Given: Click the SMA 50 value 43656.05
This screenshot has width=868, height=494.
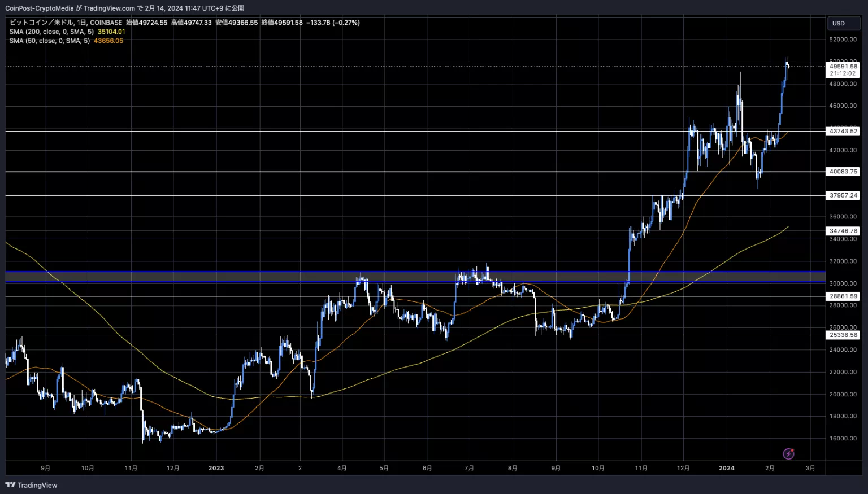Looking at the screenshot, I should (x=108, y=41).
